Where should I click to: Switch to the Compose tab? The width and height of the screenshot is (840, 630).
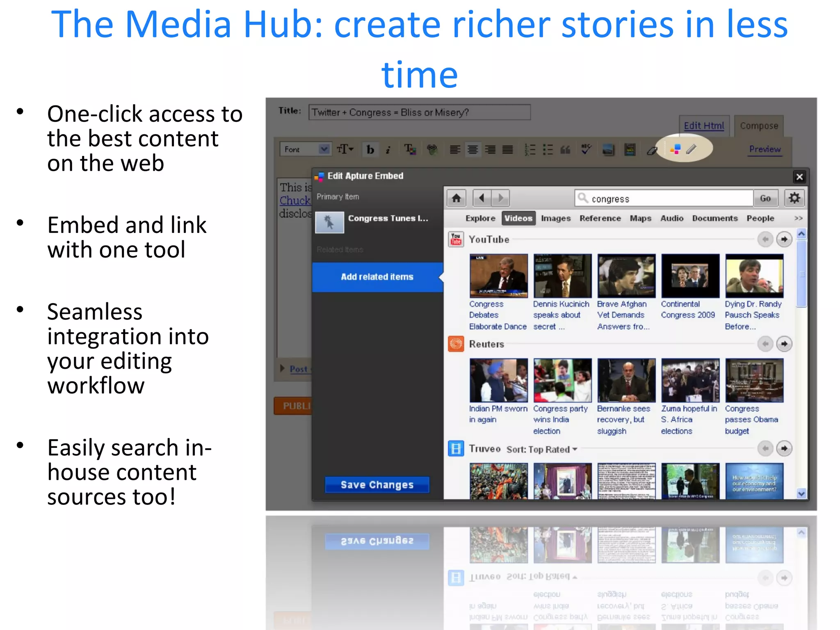coord(759,126)
